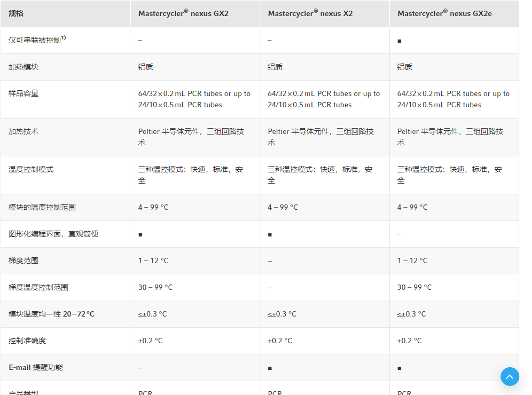Click the X2 square mark in E-mail 提醒功能 row
Viewport: 532px width, 395px height.
coord(270,368)
